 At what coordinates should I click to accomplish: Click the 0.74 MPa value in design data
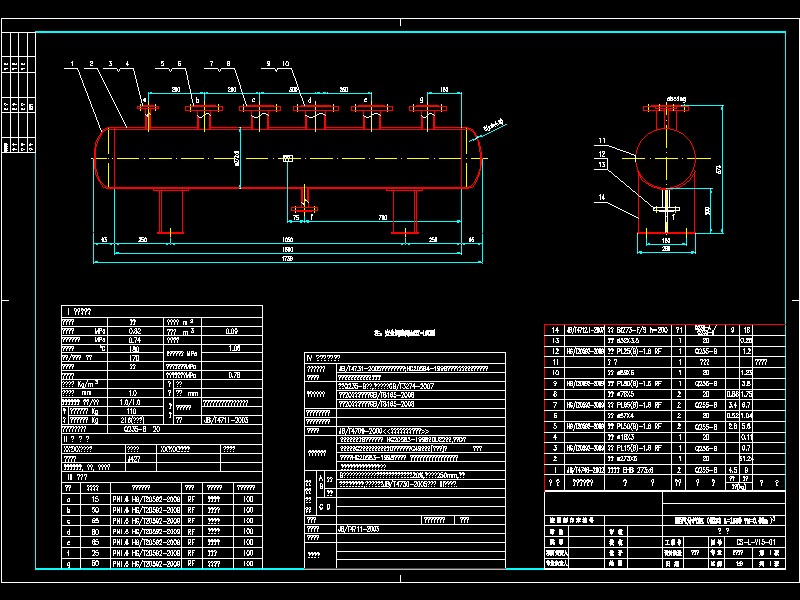point(135,340)
